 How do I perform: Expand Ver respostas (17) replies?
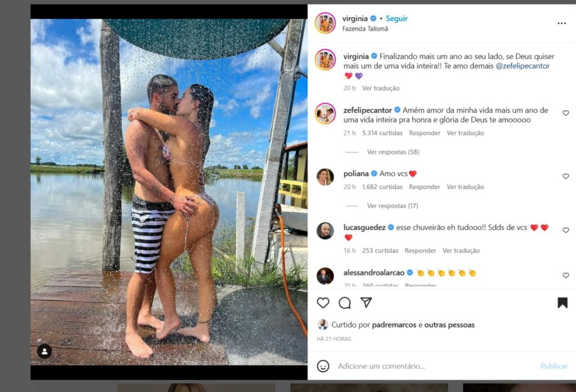click(x=392, y=206)
